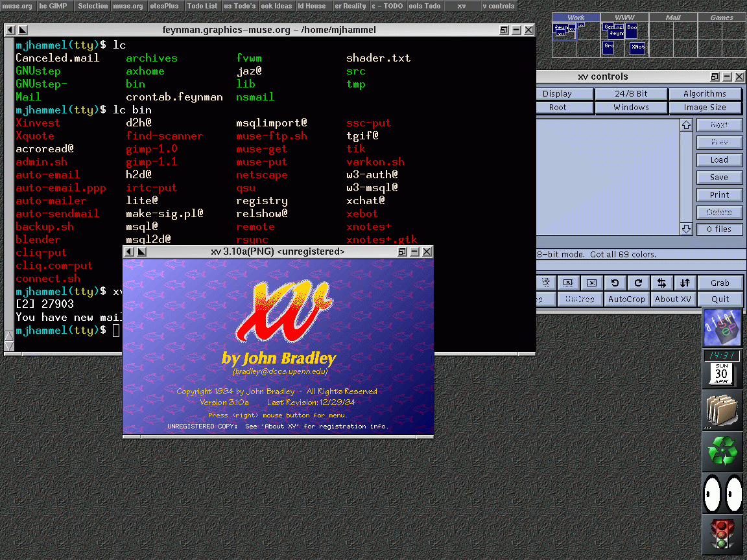The image size is (747, 560).
Task: Expand the Algorithms menu in xv controls
Action: (704, 93)
